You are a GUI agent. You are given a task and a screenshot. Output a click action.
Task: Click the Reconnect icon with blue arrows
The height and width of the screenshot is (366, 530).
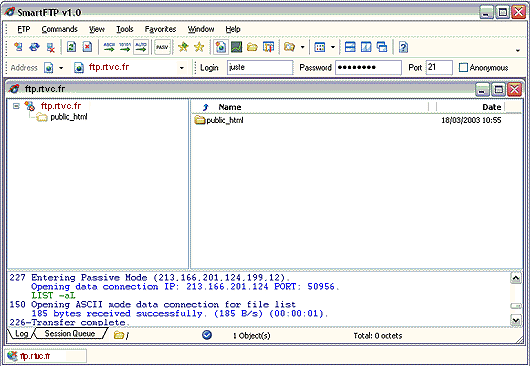click(x=34, y=47)
